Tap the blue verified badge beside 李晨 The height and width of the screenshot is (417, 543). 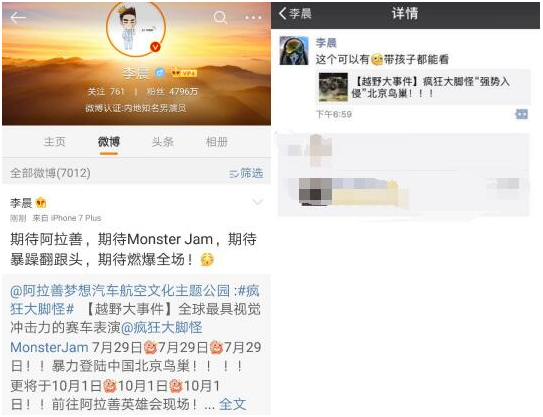pyautogui.click(x=160, y=73)
